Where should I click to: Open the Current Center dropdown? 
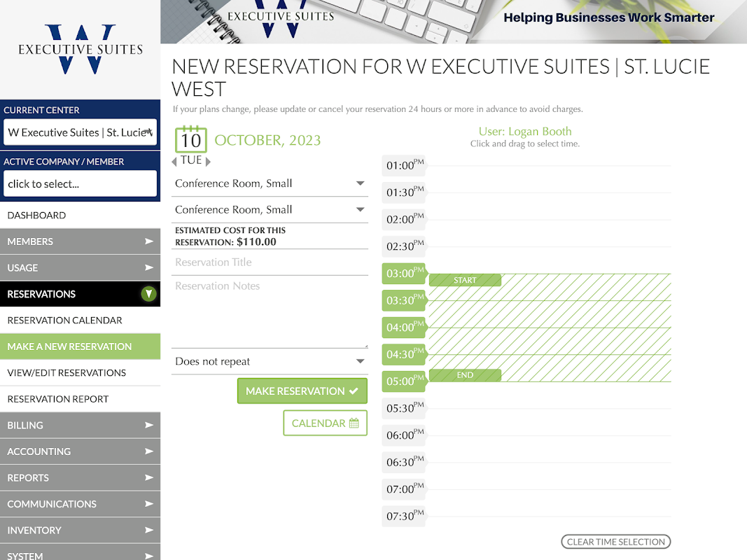(x=80, y=132)
